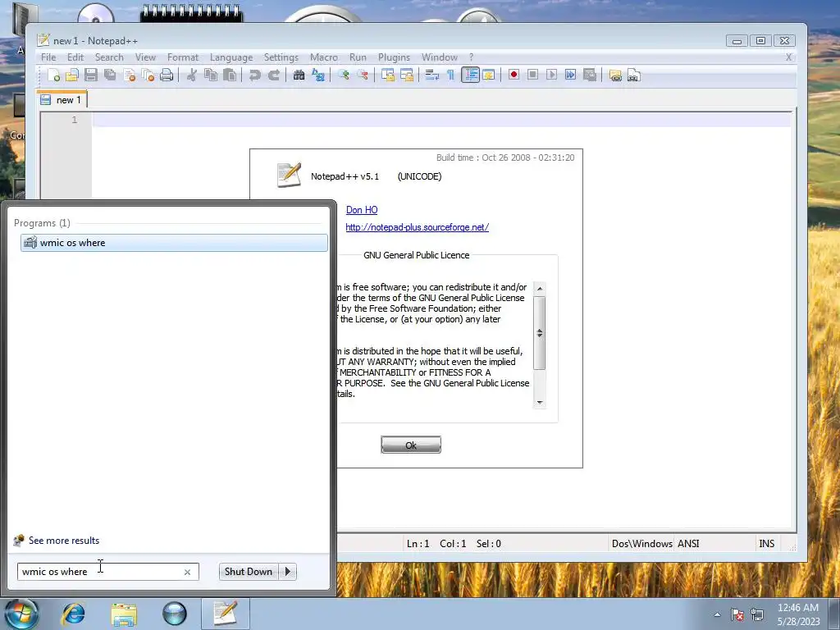Toggle word wrap toolbar icon
The height and width of the screenshot is (630, 840).
(x=431, y=75)
